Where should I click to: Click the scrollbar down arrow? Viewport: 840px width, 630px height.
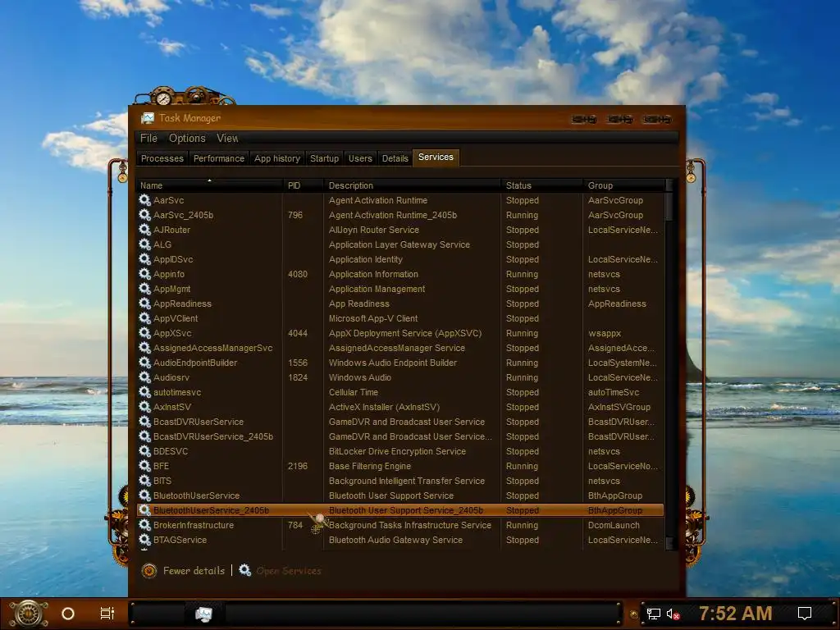click(669, 543)
